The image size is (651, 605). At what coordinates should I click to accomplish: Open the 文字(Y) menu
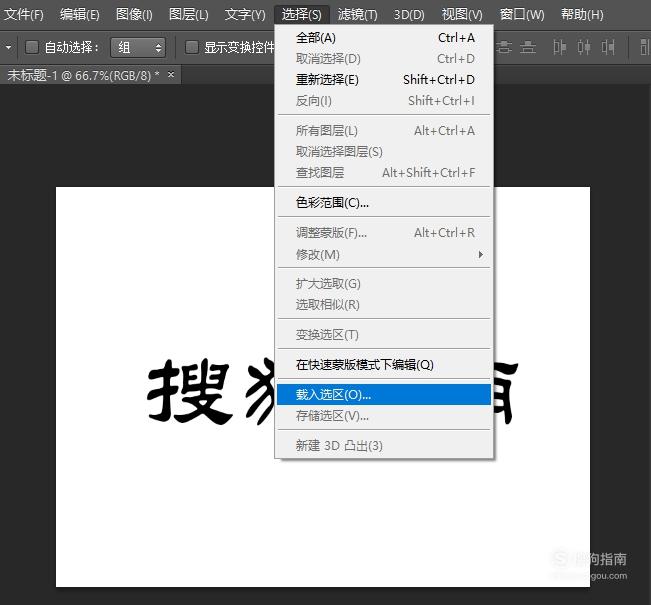(x=245, y=15)
